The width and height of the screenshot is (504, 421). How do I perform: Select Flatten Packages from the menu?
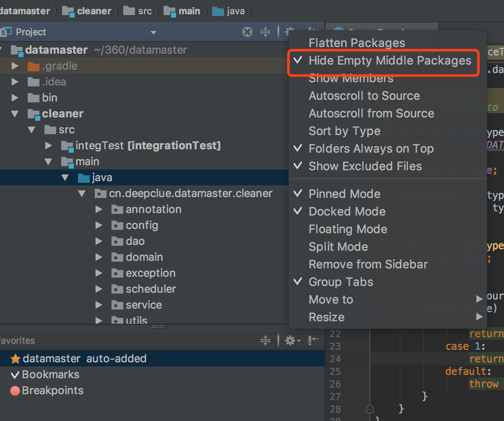coord(356,43)
